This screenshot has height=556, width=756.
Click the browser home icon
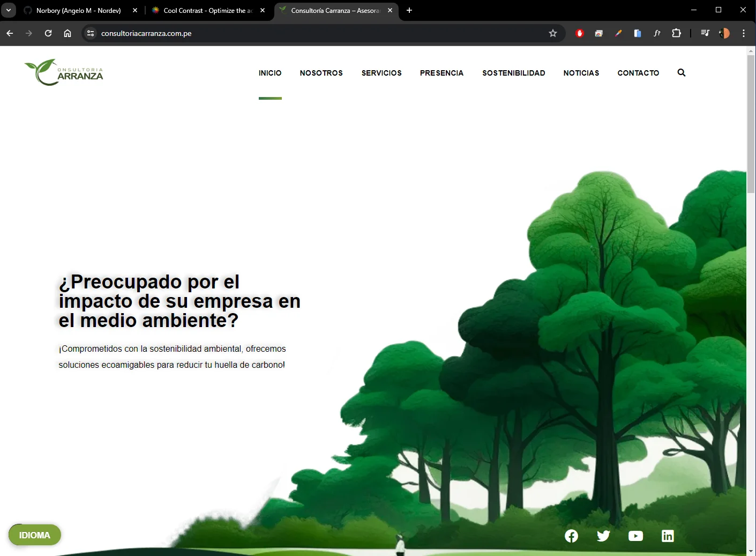click(68, 33)
